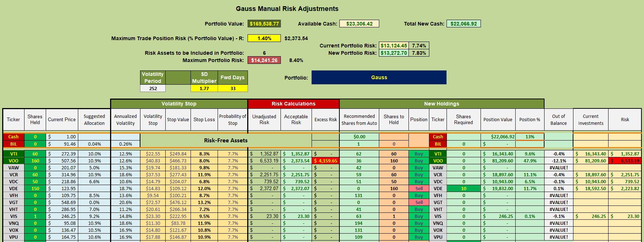Select the New Portfolio Risk value $13,272.70

click(393, 53)
